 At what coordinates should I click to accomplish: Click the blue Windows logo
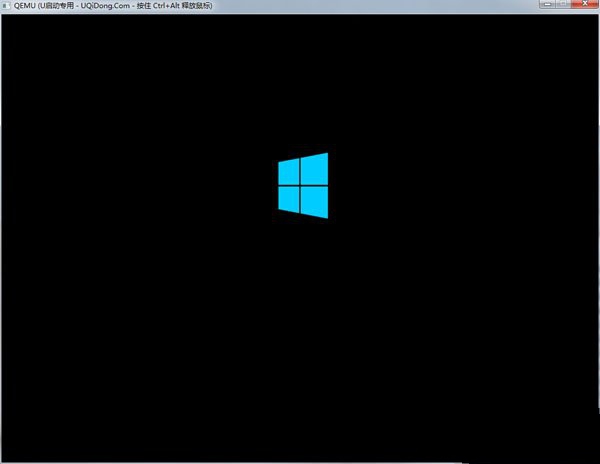303,184
